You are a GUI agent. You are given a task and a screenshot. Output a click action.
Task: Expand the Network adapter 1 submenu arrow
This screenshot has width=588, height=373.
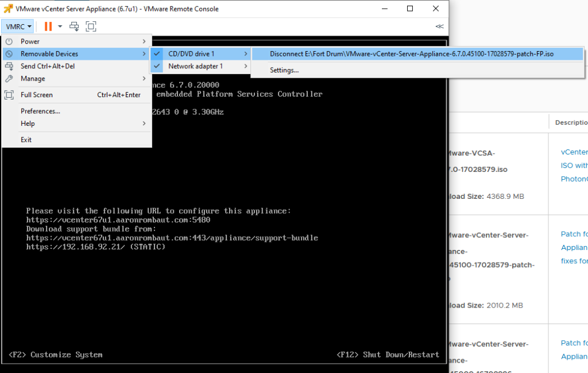[245, 66]
